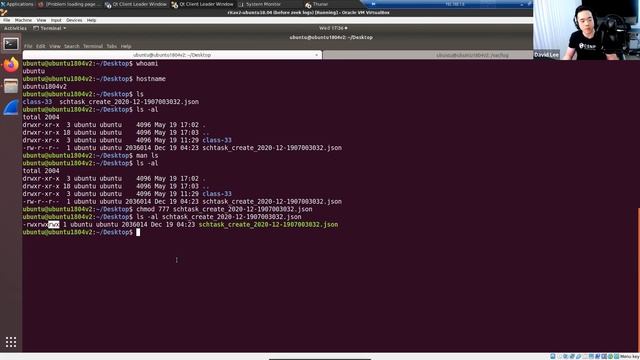
Task: Open VirtualBox Machine menu
Action: point(23,20)
